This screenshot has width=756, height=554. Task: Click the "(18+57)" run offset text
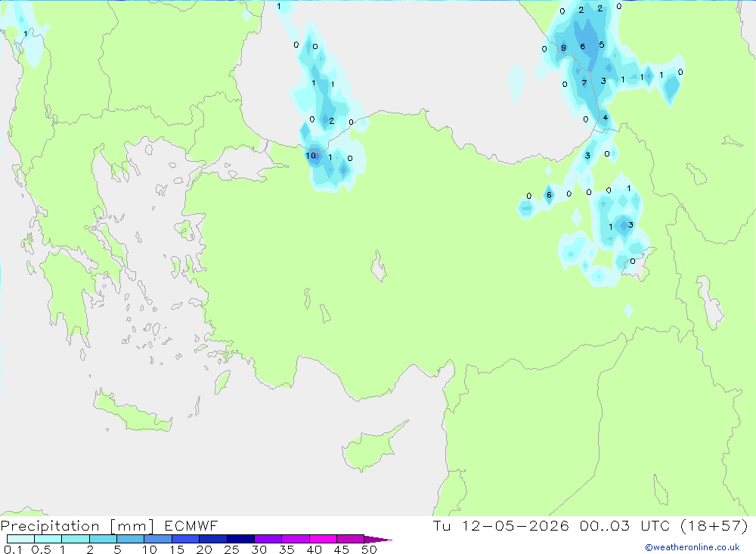click(x=714, y=525)
